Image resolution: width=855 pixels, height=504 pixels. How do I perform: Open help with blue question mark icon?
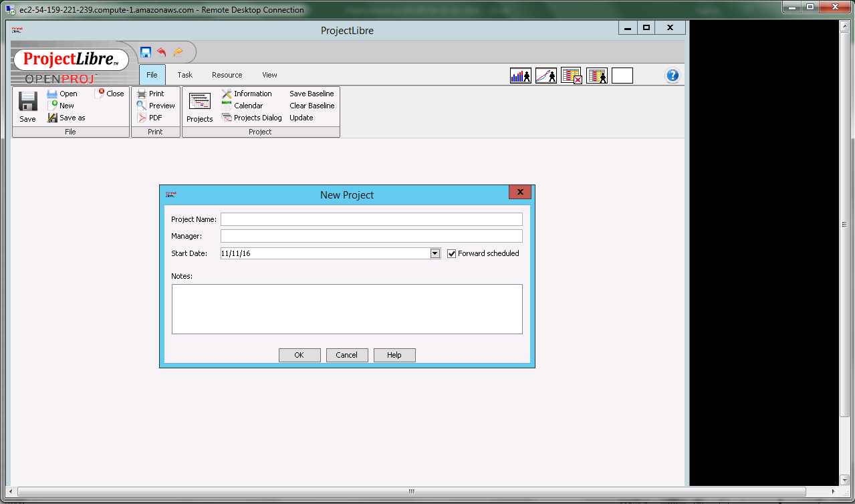(673, 76)
